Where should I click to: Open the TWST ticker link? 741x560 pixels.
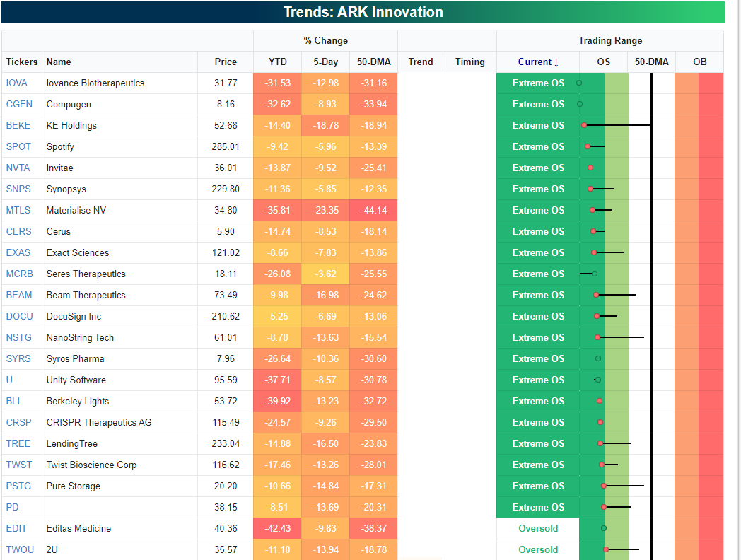point(19,465)
